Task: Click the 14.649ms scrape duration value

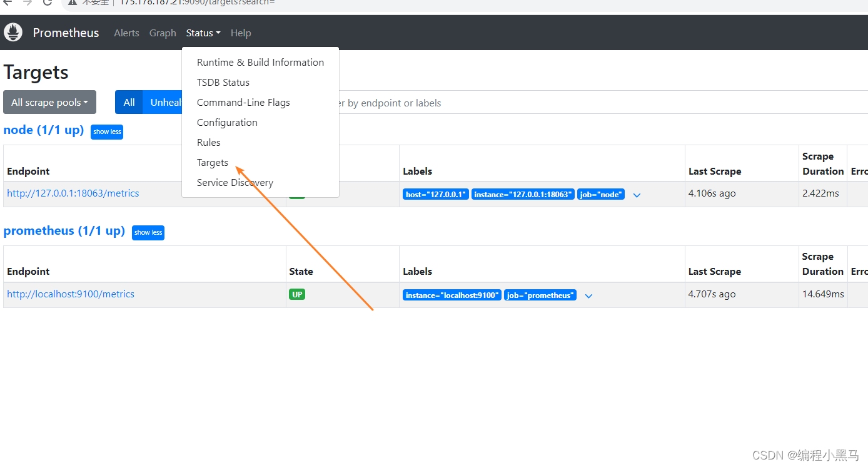Action: pos(823,294)
